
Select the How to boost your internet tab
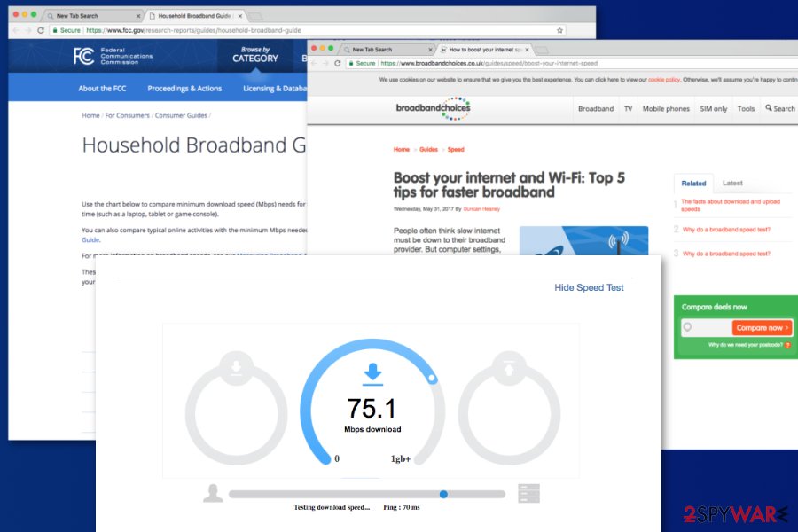481,50
